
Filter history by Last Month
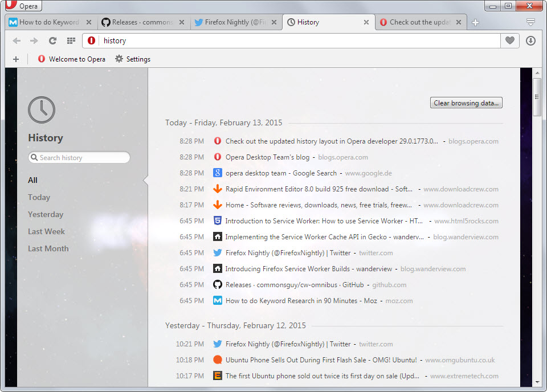(x=48, y=248)
